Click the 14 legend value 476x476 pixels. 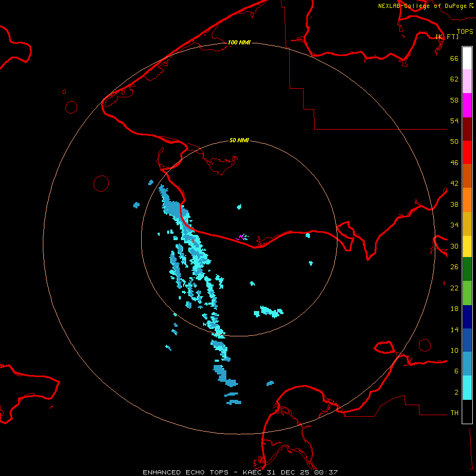coord(454,329)
